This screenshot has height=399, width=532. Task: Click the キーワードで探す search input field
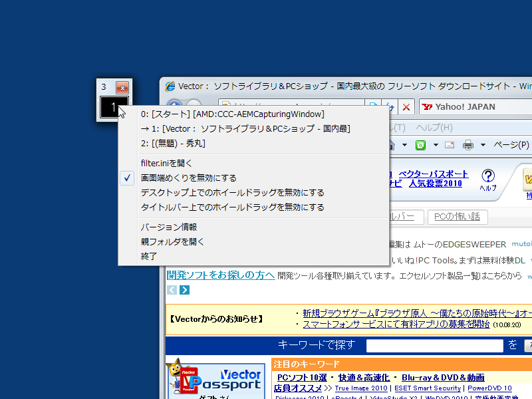pyautogui.click(x=435, y=346)
